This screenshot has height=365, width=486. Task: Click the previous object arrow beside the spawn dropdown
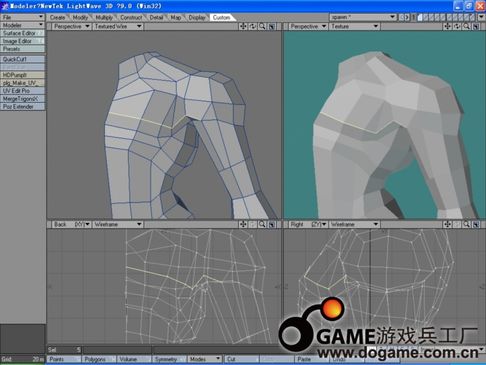(401, 17)
